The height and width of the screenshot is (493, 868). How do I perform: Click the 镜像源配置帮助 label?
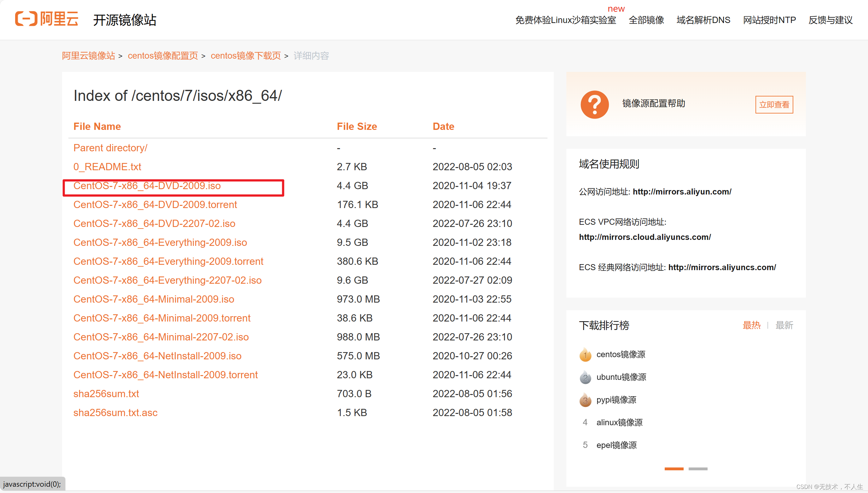(x=654, y=104)
